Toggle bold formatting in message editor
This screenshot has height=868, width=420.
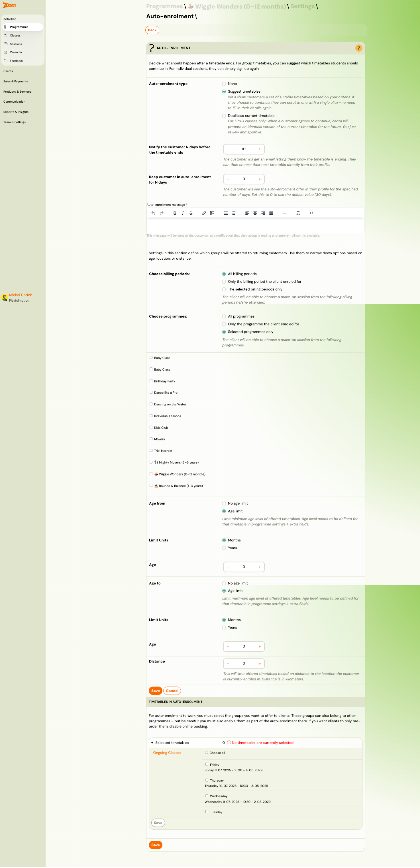pos(175,213)
